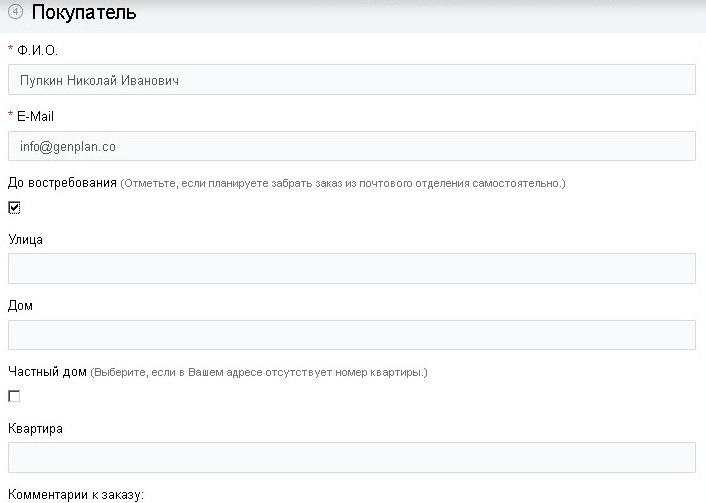Click the hint about missing номер квартиры

(259, 373)
